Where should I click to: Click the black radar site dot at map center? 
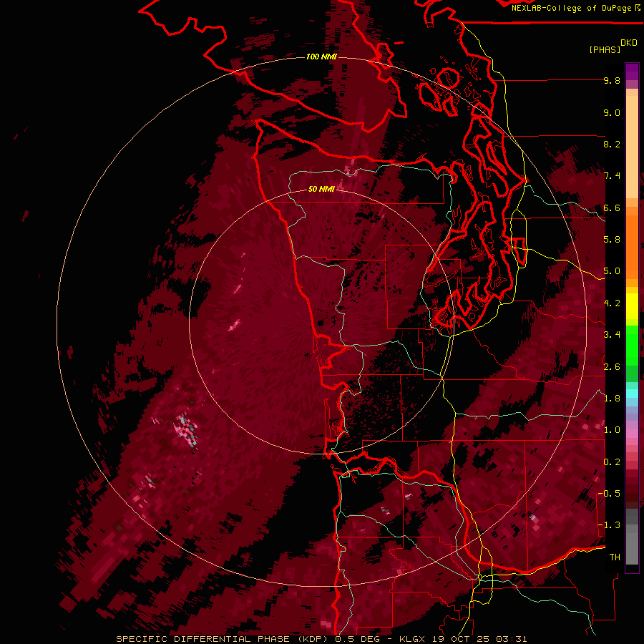[321, 323]
